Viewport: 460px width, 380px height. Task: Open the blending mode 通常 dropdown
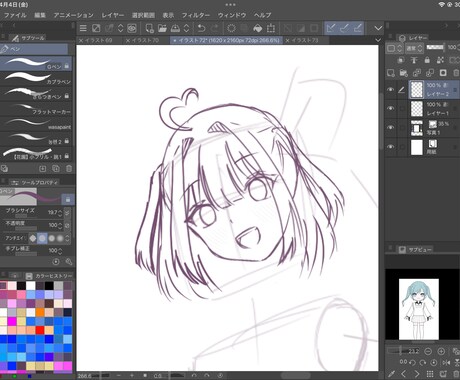coord(414,48)
